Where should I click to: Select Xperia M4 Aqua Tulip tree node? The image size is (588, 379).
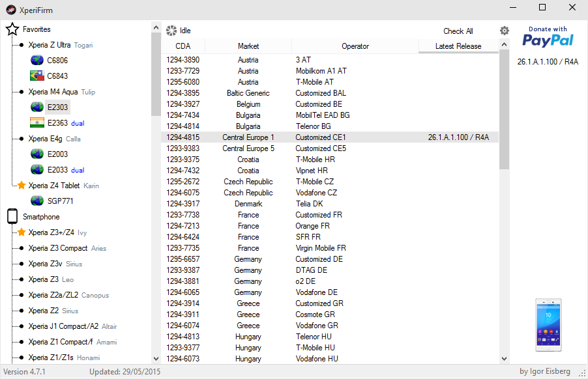tap(61, 92)
